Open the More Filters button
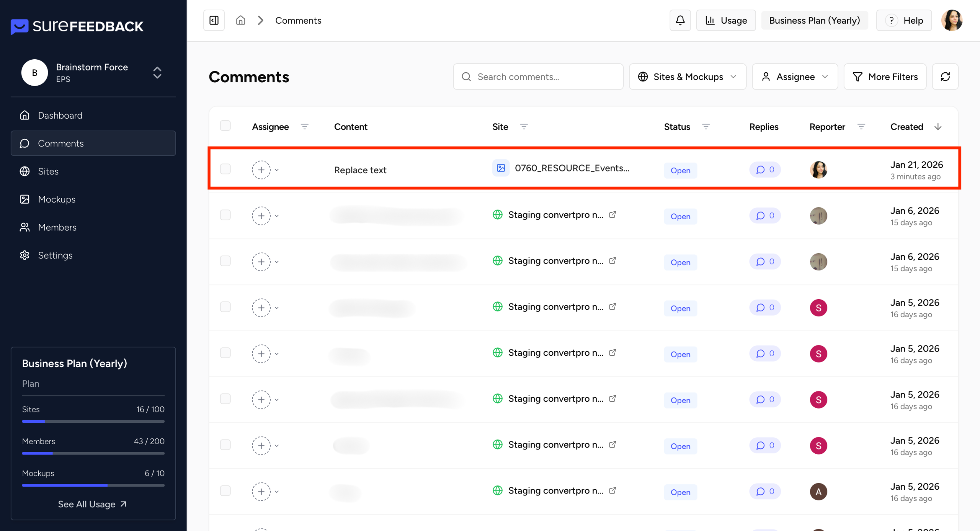 [x=885, y=77]
